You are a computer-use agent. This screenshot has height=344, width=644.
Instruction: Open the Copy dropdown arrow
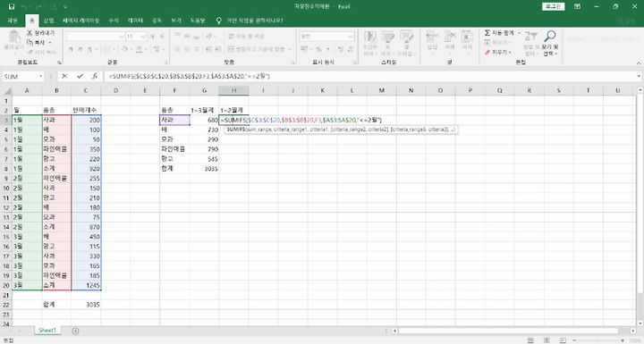coord(50,42)
